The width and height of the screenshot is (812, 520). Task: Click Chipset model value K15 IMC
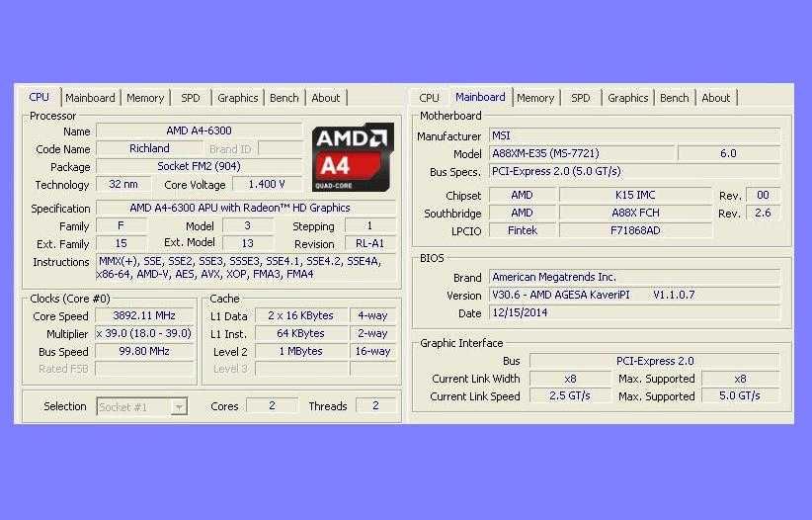tap(635, 195)
